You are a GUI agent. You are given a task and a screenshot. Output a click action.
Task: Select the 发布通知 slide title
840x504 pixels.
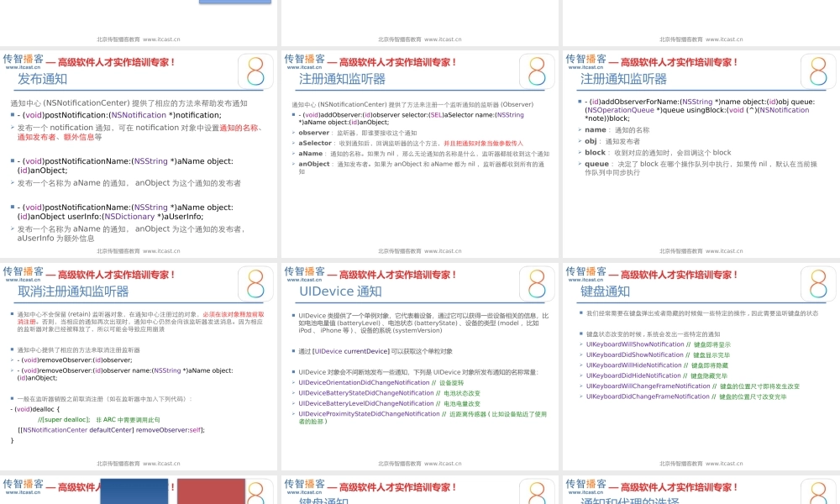(x=42, y=79)
